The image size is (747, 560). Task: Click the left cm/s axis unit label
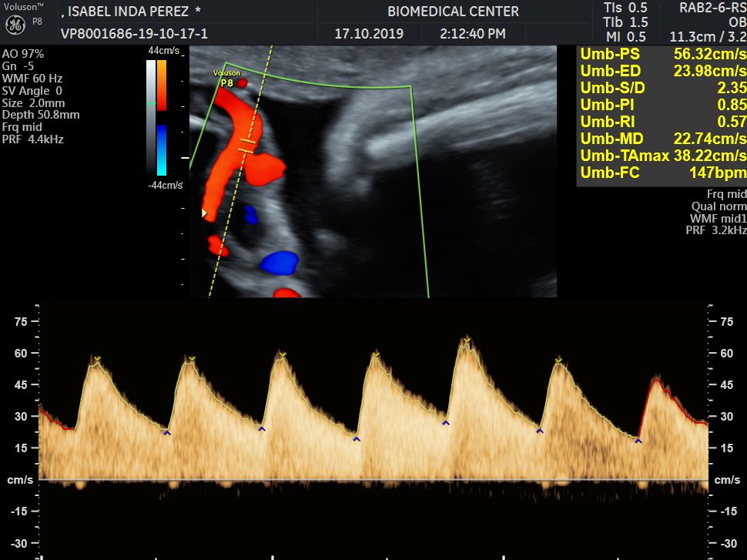[20, 480]
